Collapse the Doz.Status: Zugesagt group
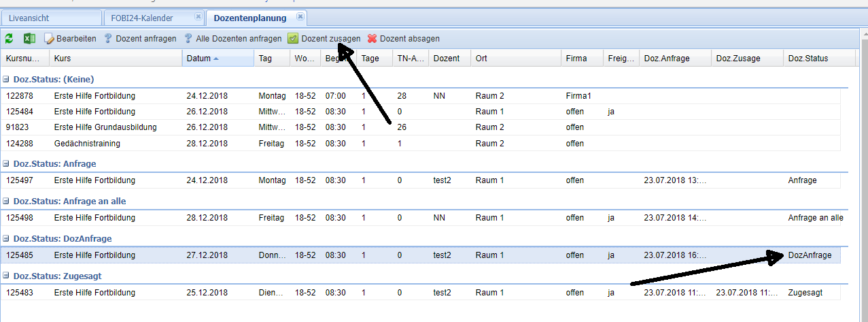Image resolution: width=868 pixels, height=322 pixels. pos(7,276)
